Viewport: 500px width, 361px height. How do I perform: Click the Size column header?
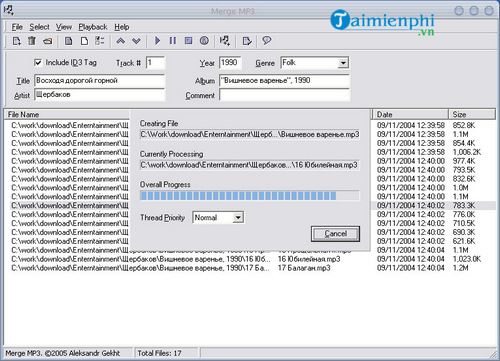(472, 114)
